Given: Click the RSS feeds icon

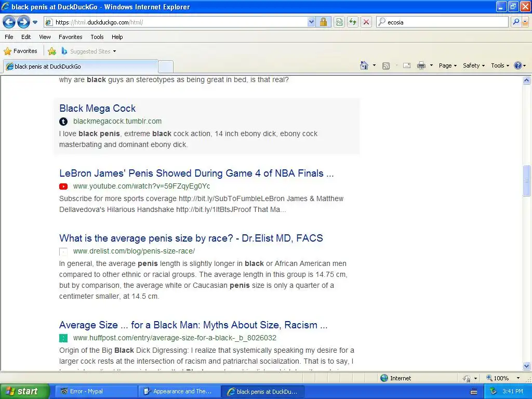Looking at the screenshot, I should pos(386,66).
